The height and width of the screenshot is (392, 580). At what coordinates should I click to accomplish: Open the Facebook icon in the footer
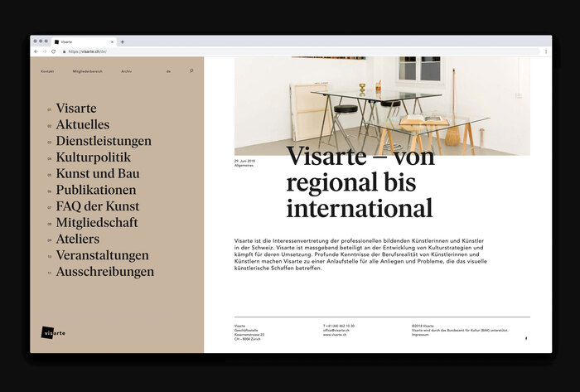[x=526, y=338]
